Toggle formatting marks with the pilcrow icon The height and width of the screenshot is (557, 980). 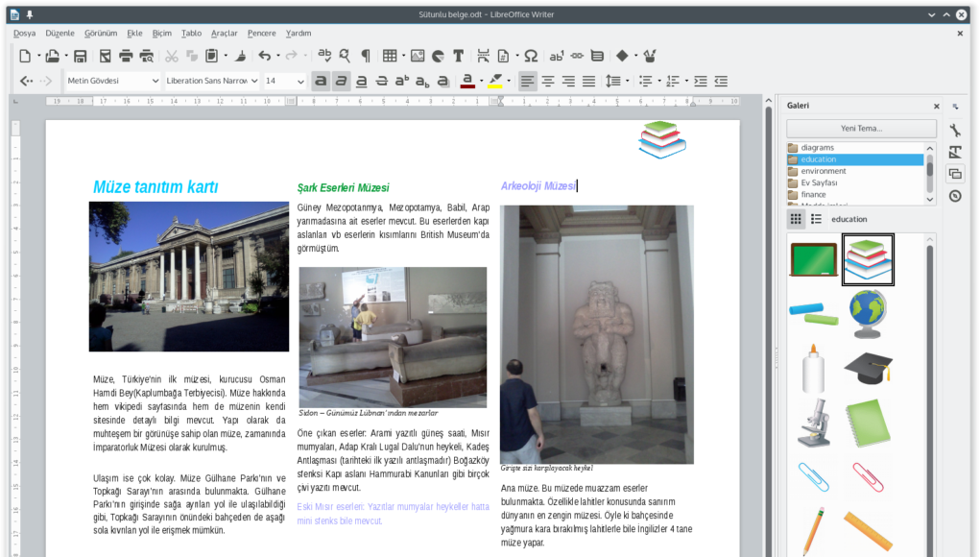click(365, 56)
